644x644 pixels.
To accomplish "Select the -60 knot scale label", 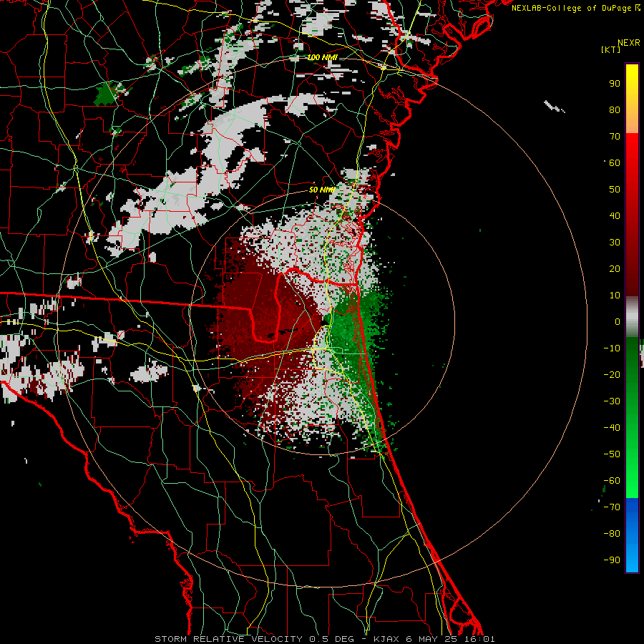I will coord(612,481).
